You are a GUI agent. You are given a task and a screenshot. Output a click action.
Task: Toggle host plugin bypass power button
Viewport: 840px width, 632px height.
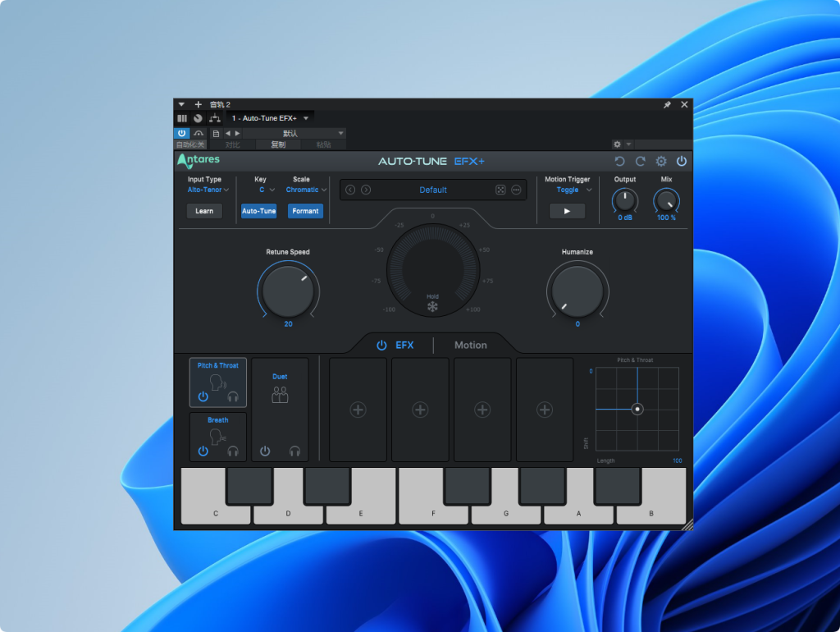[181, 133]
